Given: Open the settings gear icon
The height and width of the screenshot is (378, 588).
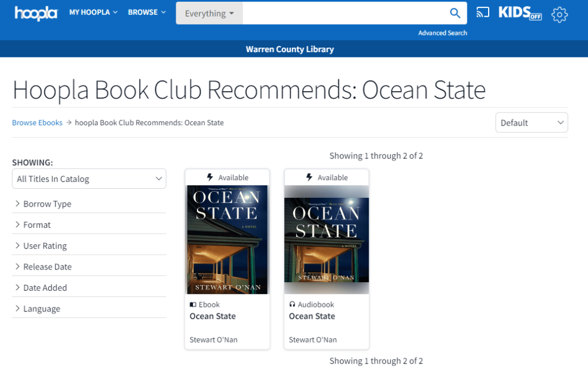Looking at the screenshot, I should 559,14.
